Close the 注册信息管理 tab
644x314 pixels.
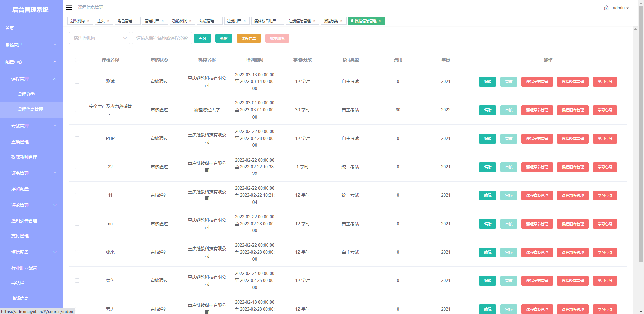314,21
